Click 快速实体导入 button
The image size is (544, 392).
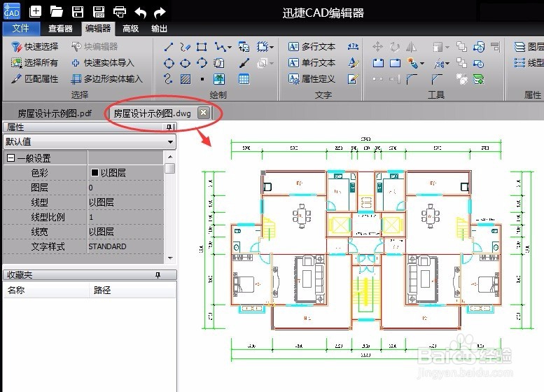click(x=103, y=63)
